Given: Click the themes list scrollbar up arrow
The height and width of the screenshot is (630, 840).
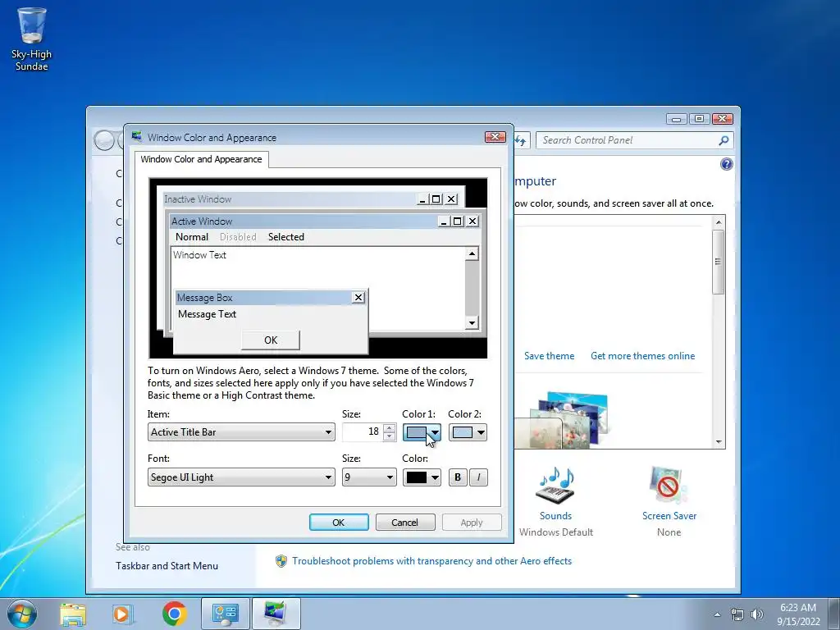Looking at the screenshot, I should point(719,222).
